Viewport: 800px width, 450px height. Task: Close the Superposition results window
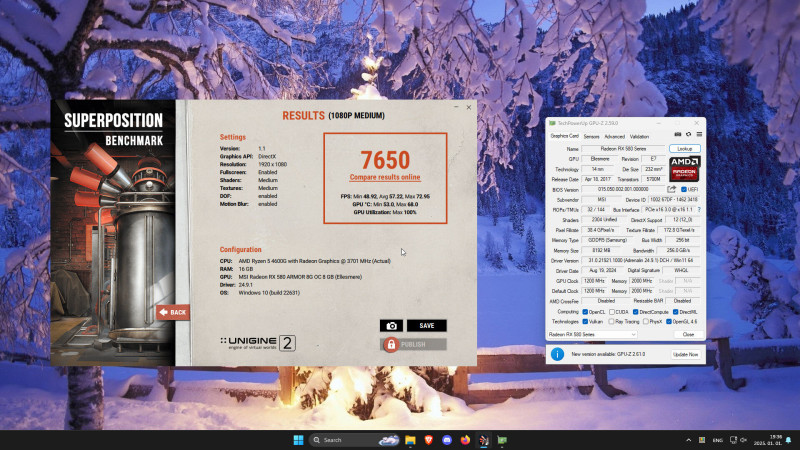pyautogui.click(x=469, y=107)
